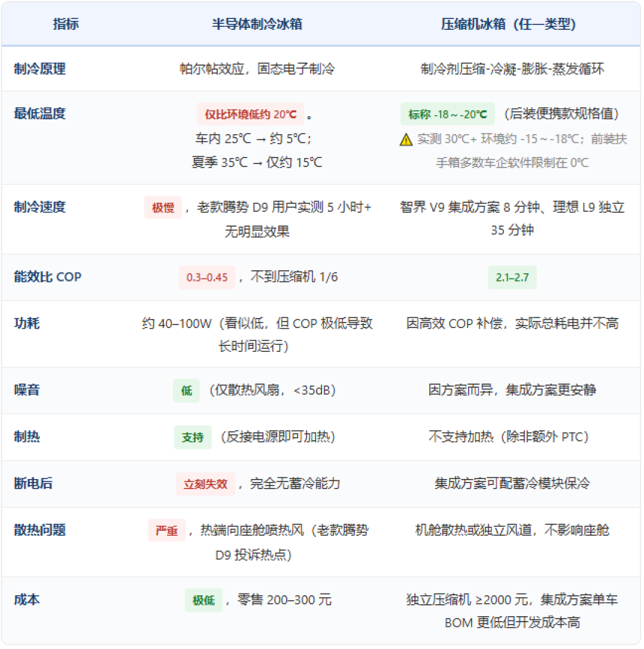Select the 功耗 row label

click(x=27, y=323)
